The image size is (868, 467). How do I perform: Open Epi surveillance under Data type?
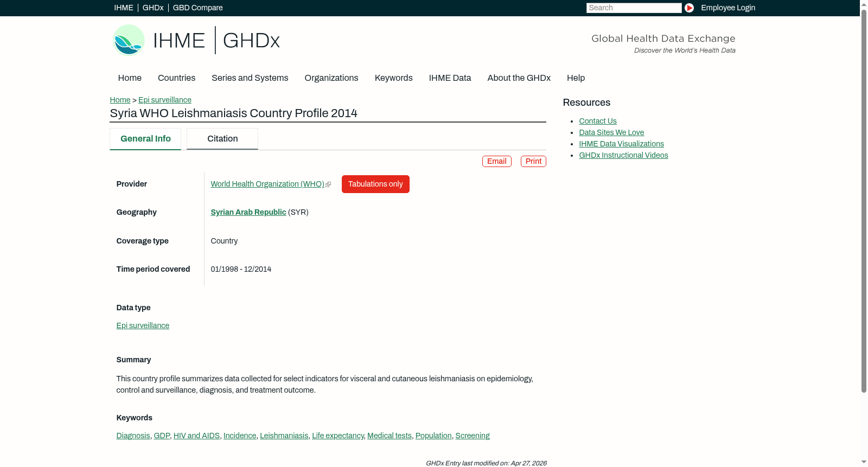tap(143, 325)
